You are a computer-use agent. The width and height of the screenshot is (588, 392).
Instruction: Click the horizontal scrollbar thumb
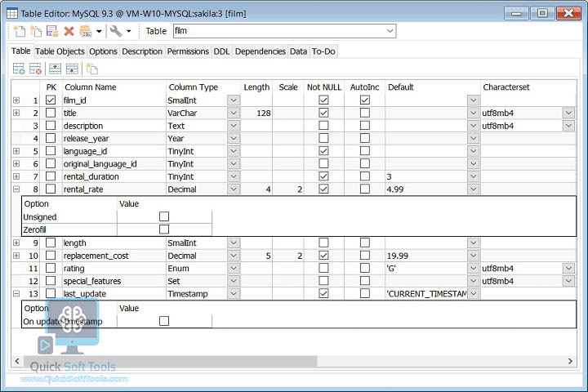pyautogui.click(x=170, y=361)
